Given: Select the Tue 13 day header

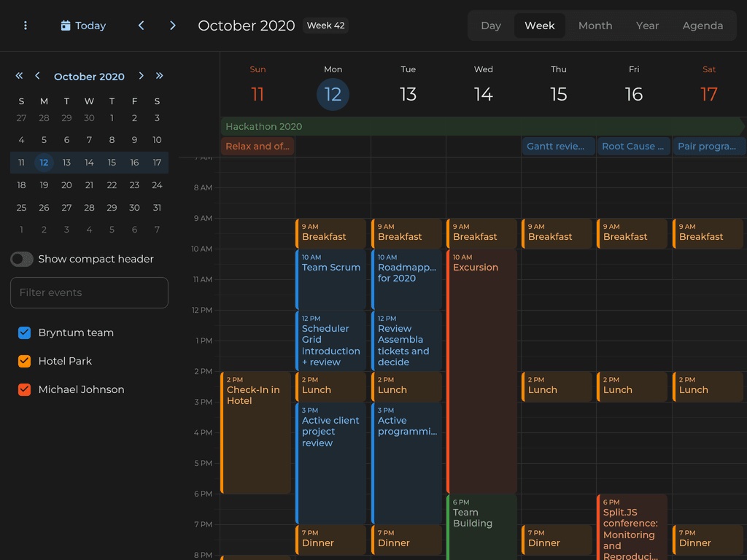Looking at the screenshot, I should coord(408,85).
